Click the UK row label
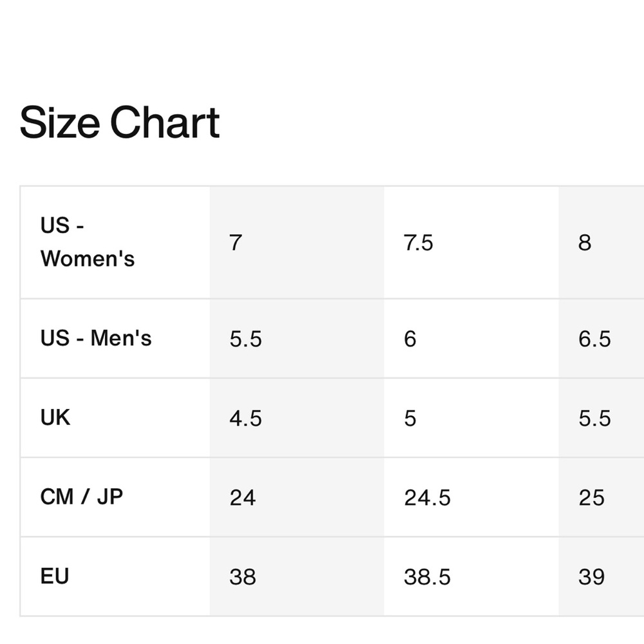The width and height of the screenshot is (644, 644). 55,418
